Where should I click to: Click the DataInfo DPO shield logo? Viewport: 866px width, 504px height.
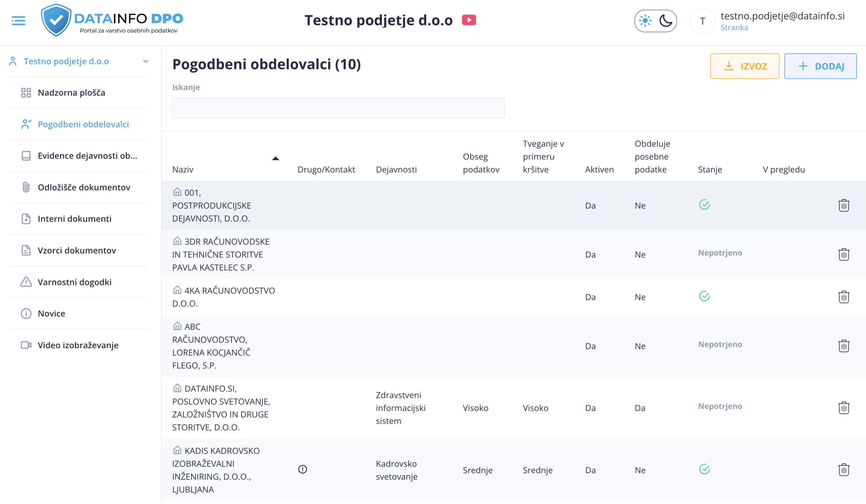click(x=56, y=20)
